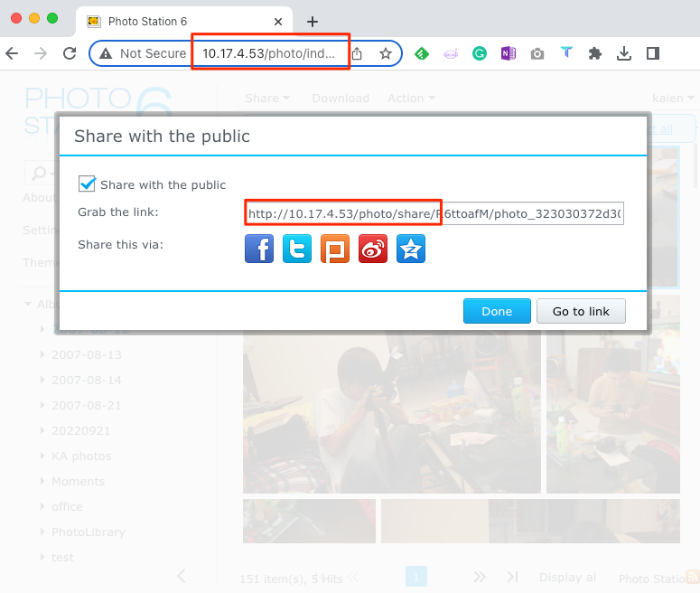Open the Extensions puzzle menu
The height and width of the screenshot is (593, 700).
[x=594, y=53]
